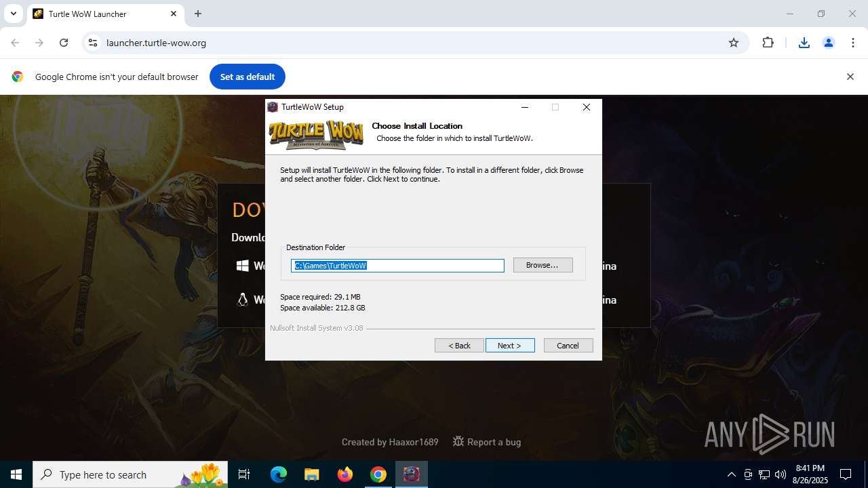
Task: Click the Destination Folder path field
Action: click(x=397, y=266)
